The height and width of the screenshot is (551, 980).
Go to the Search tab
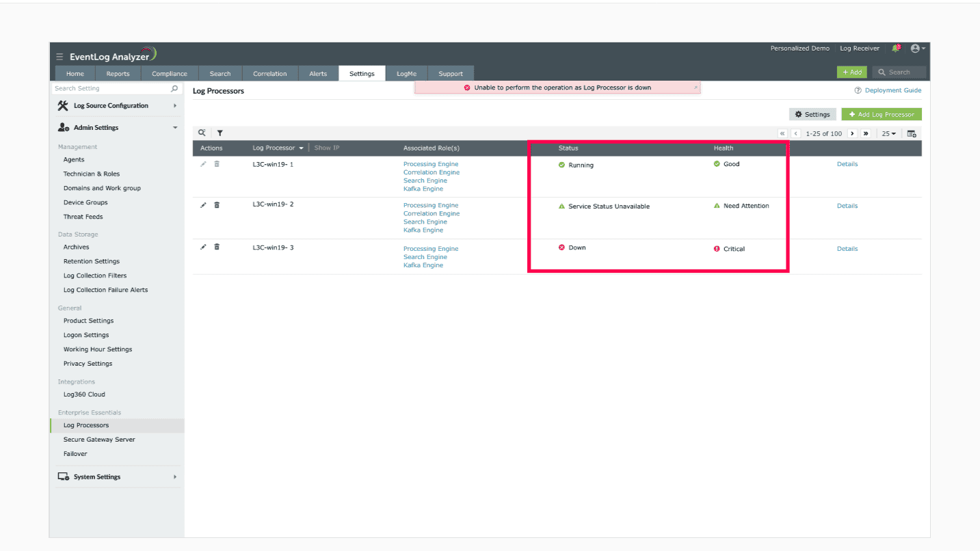[x=220, y=74]
